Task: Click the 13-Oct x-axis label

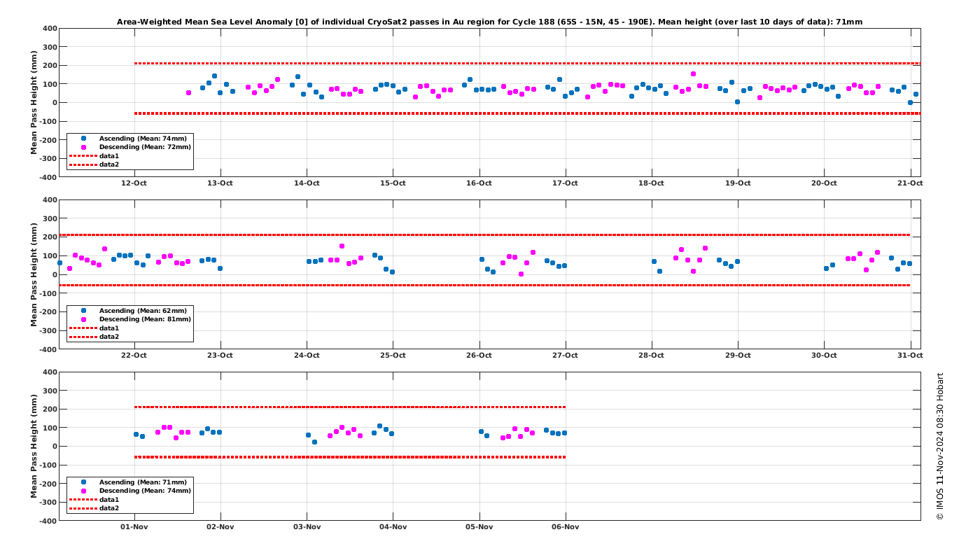Action: (220, 183)
